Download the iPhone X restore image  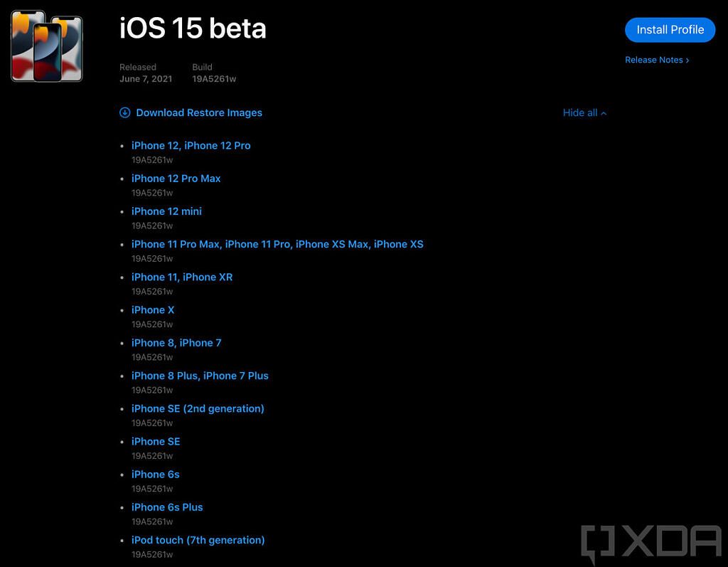[x=153, y=309]
